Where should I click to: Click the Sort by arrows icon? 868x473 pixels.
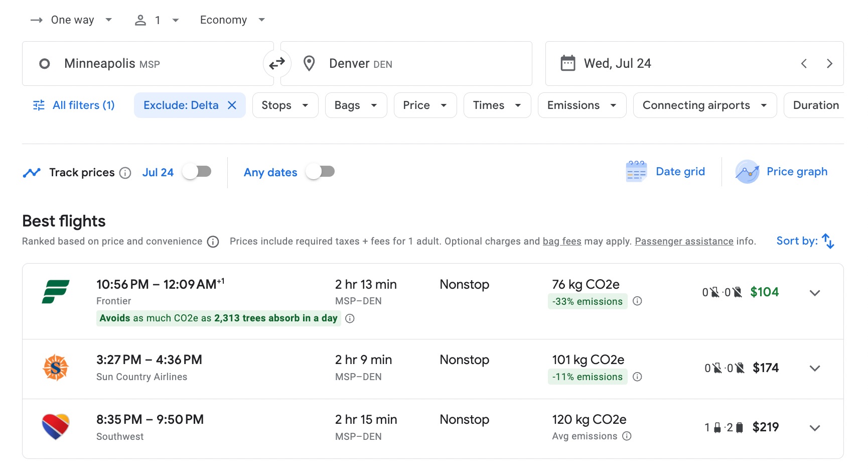[828, 241]
